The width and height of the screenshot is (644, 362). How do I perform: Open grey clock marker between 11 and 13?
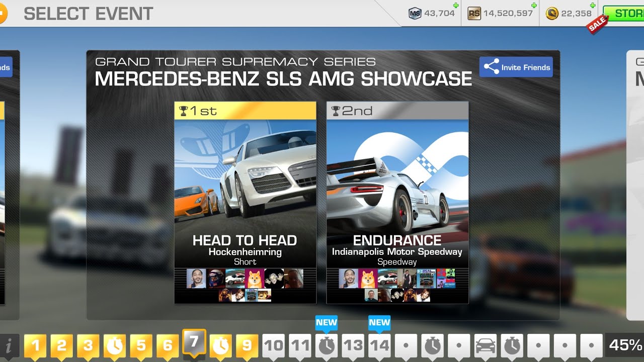[327, 346]
